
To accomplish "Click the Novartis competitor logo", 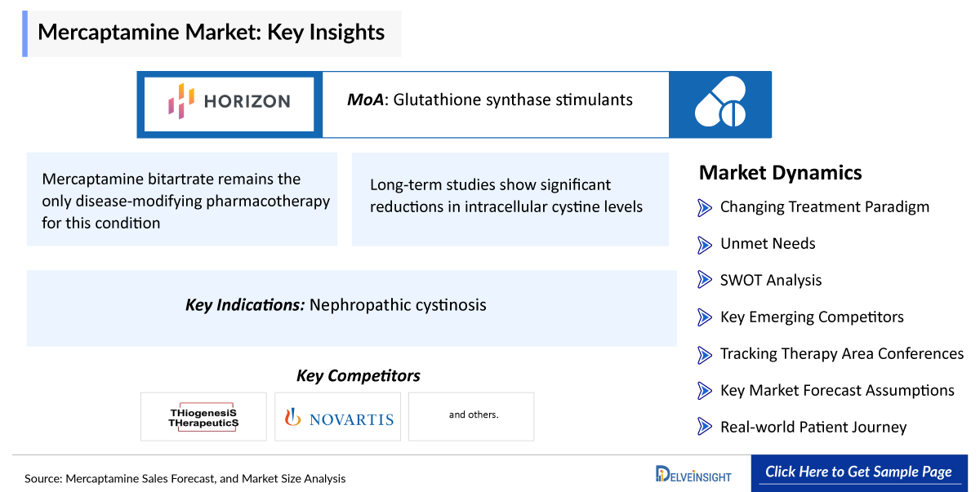I will tap(338, 418).
